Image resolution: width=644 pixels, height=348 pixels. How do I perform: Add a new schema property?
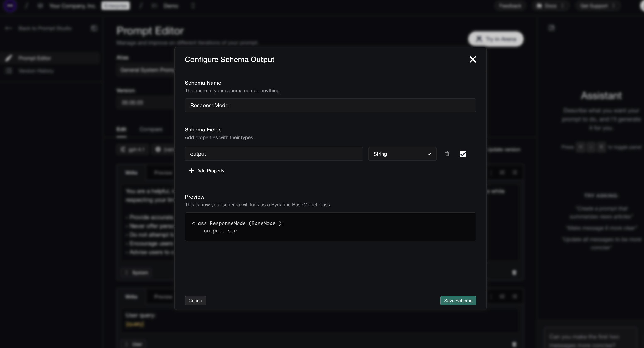(206, 171)
